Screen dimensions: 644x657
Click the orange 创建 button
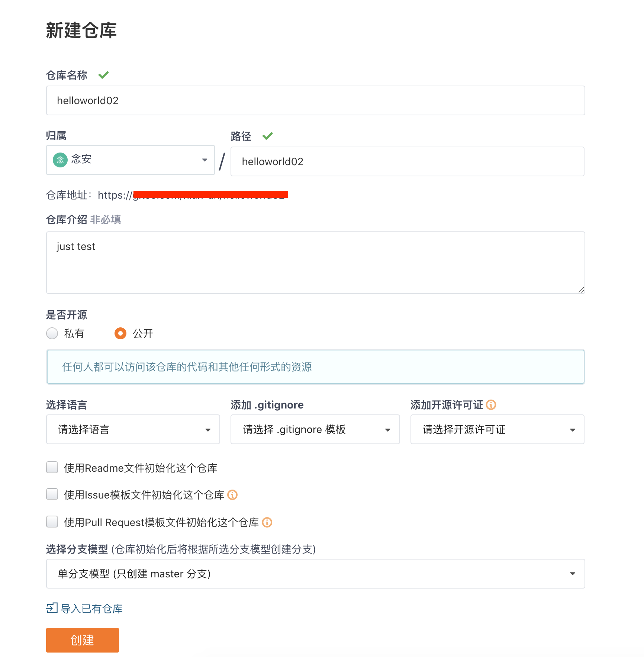coord(83,640)
